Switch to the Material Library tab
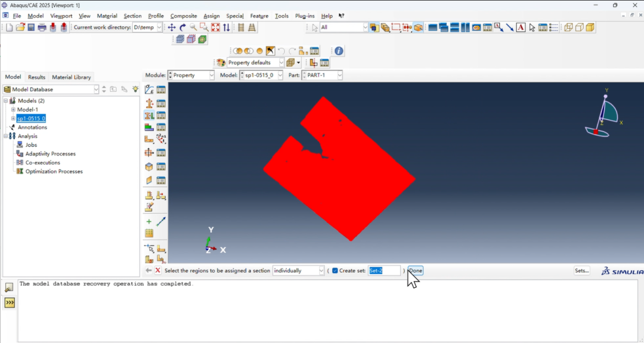Image resolution: width=644 pixels, height=343 pixels. 71,77
